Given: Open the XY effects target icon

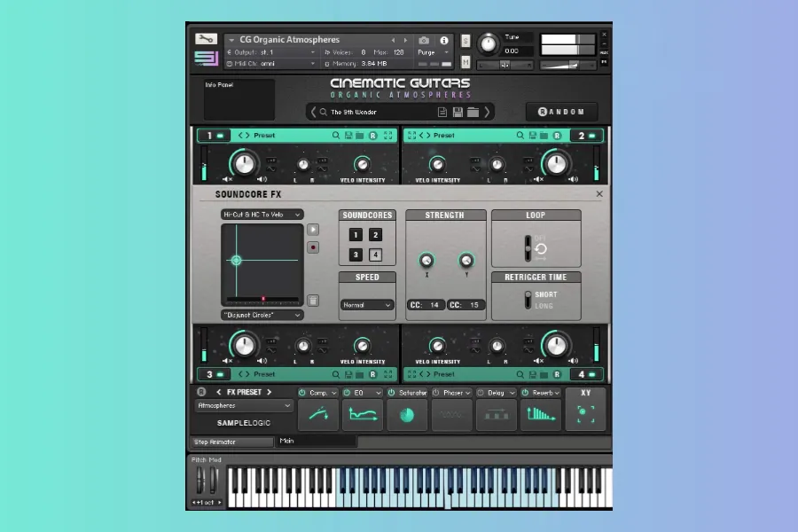Looking at the screenshot, I should tap(585, 413).
